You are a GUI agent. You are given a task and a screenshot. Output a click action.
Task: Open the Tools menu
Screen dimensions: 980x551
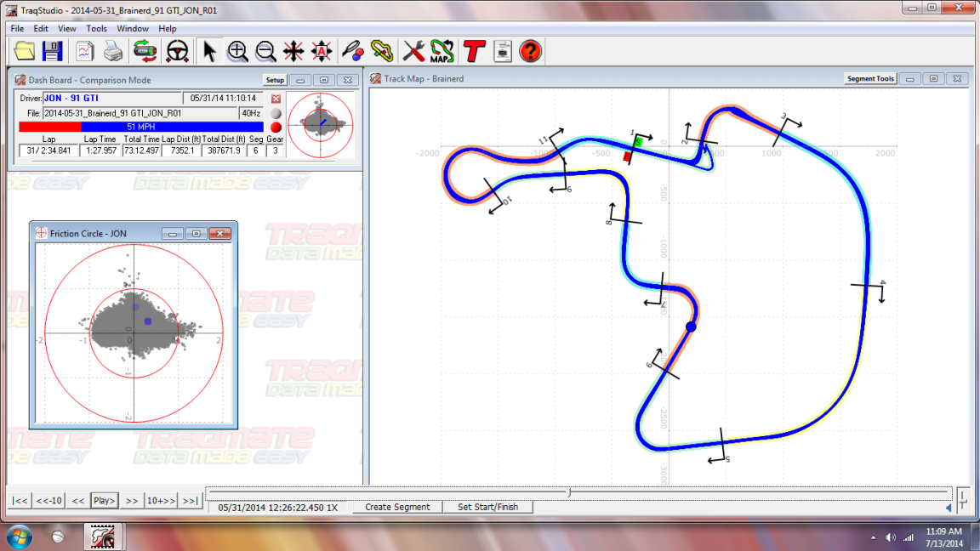click(96, 29)
